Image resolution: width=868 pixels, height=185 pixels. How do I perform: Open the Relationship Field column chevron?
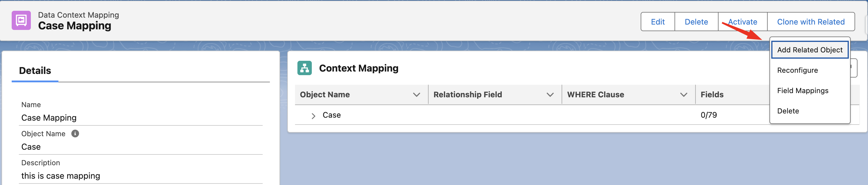[x=550, y=95]
